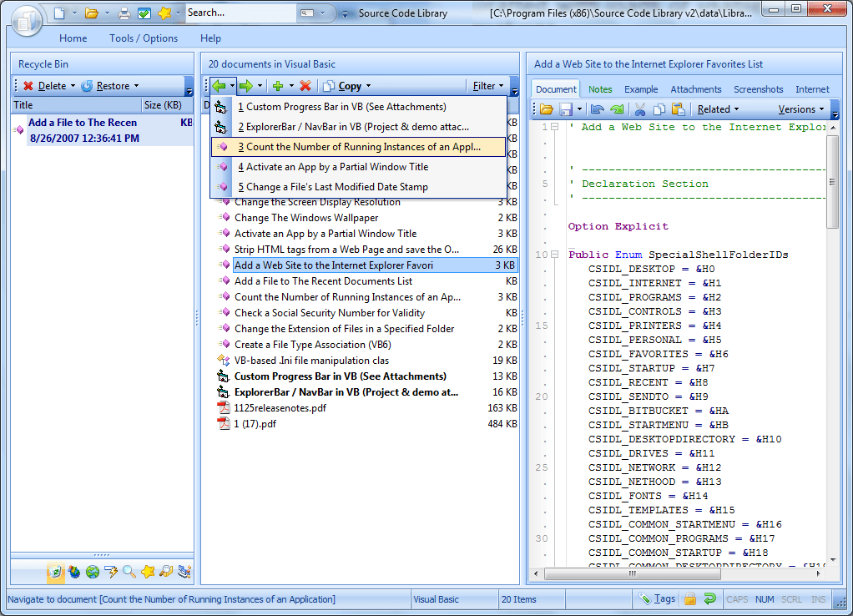The width and height of the screenshot is (853, 616).
Task: Click inside the Search field at the top
Action: click(234, 13)
